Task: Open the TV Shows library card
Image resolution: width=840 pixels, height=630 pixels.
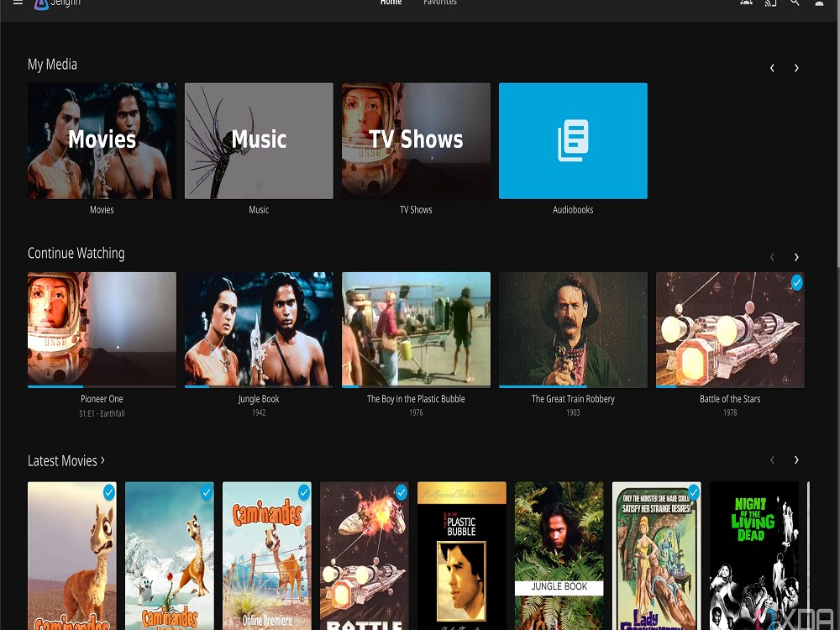Action: coord(417,141)
